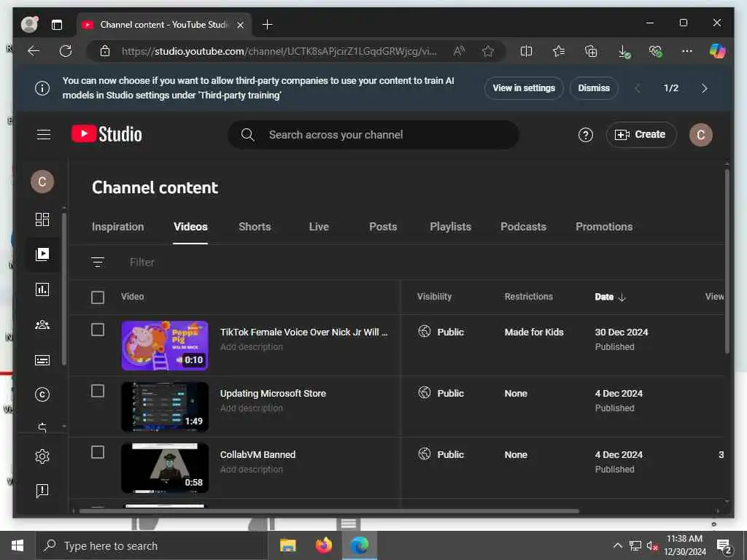Open the Copilot icon in Edge toolbar

717,50
